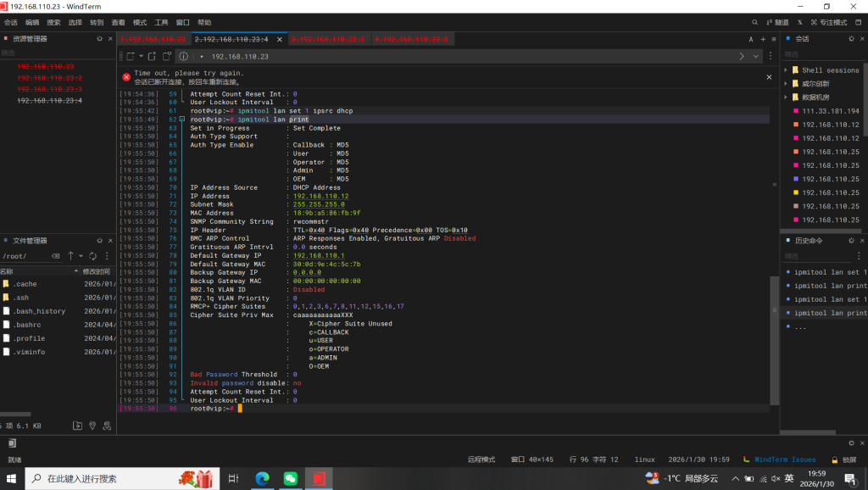
Task: Go up one directory in file manager
Action: pyautogui.click(x=70, y=256)
